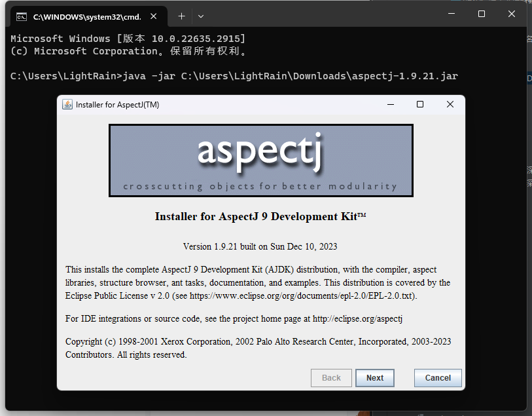This screenshot has width=532, height=416.
Task: Close the AspectJ installer dialog
Action: pos(450,105)
